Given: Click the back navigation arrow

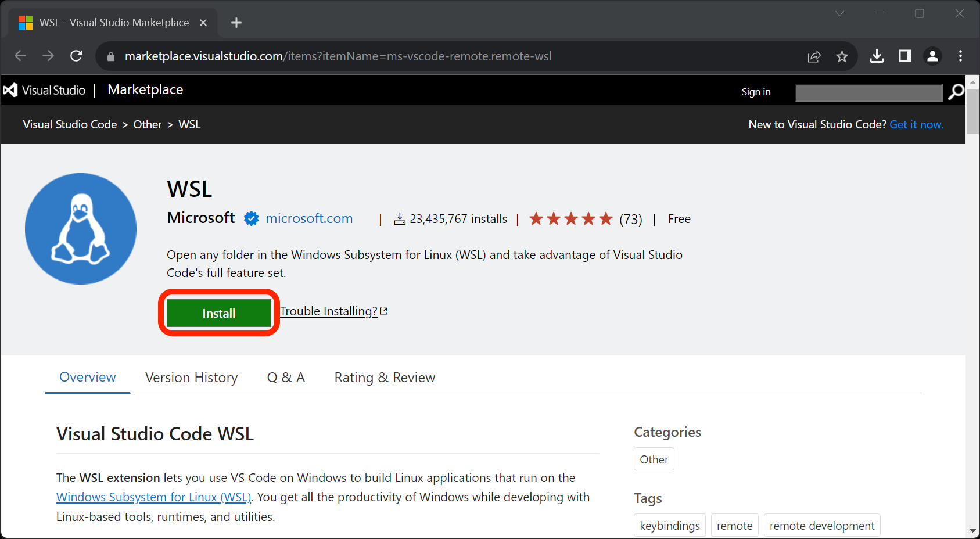Looking at the screenshot, I should click(20, 56).
